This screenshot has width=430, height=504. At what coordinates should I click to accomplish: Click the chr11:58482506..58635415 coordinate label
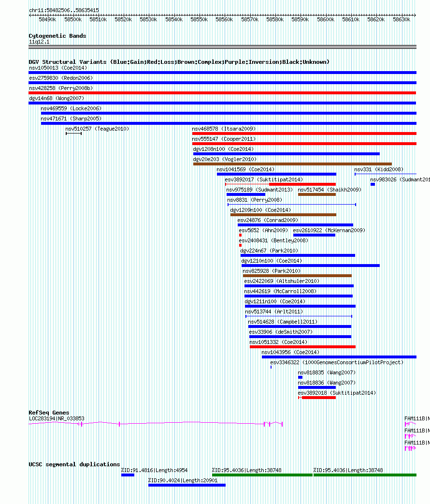pos(64,10)
